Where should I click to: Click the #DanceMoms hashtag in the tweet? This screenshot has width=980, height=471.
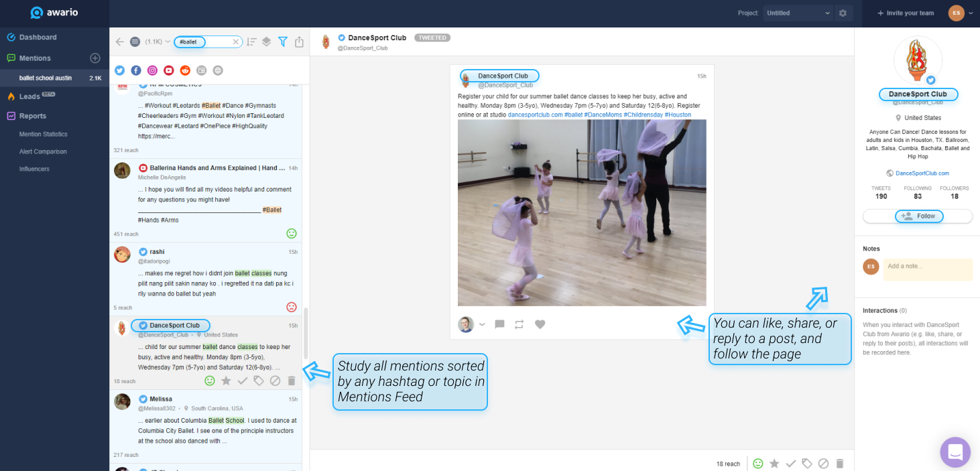tap(603, 115)
